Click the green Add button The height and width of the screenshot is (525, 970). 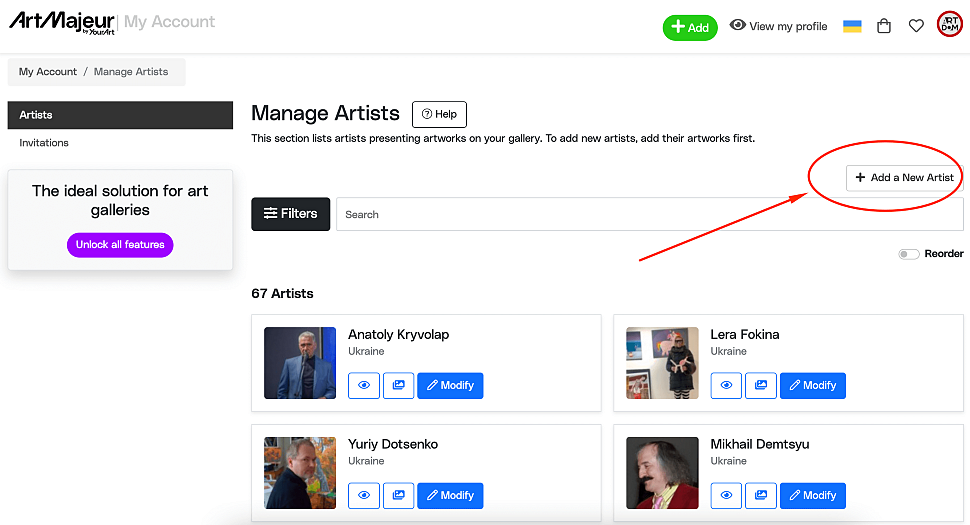click(x=690, y=27)
